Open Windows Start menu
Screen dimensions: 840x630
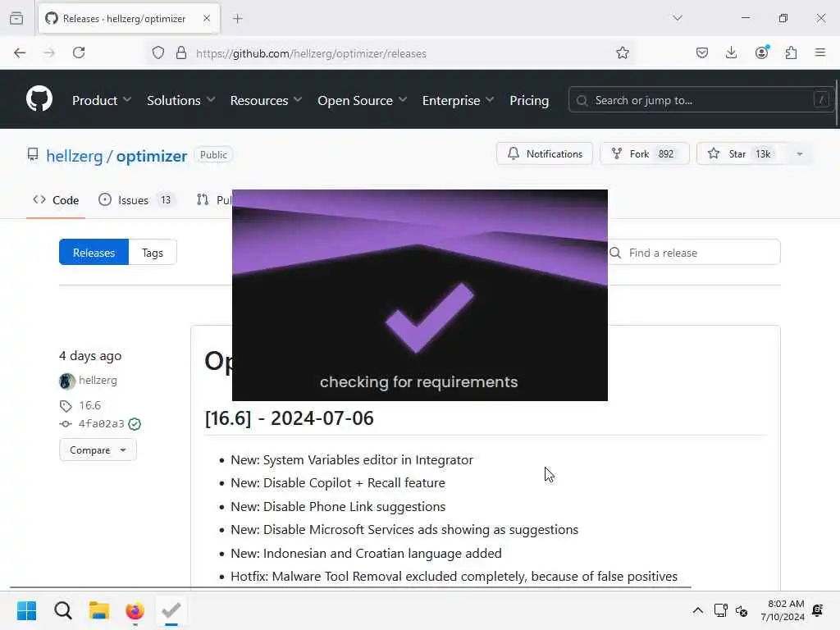click(26, 610)
